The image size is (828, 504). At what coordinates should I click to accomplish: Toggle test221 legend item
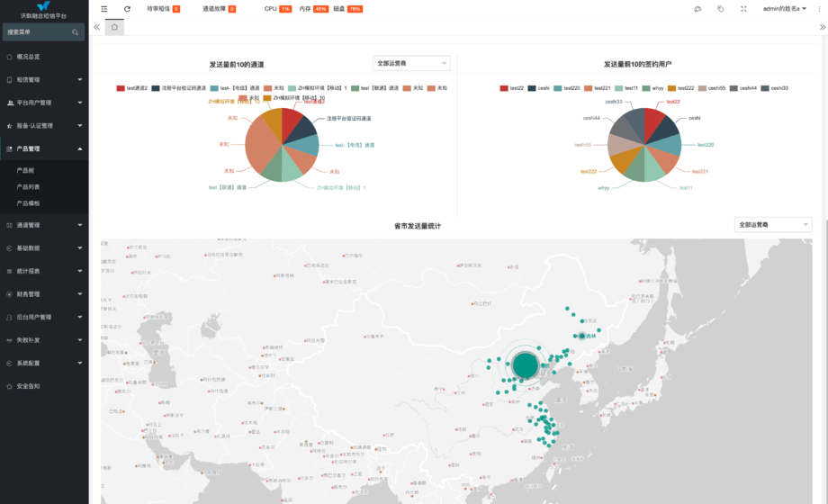tap(598, 88)
